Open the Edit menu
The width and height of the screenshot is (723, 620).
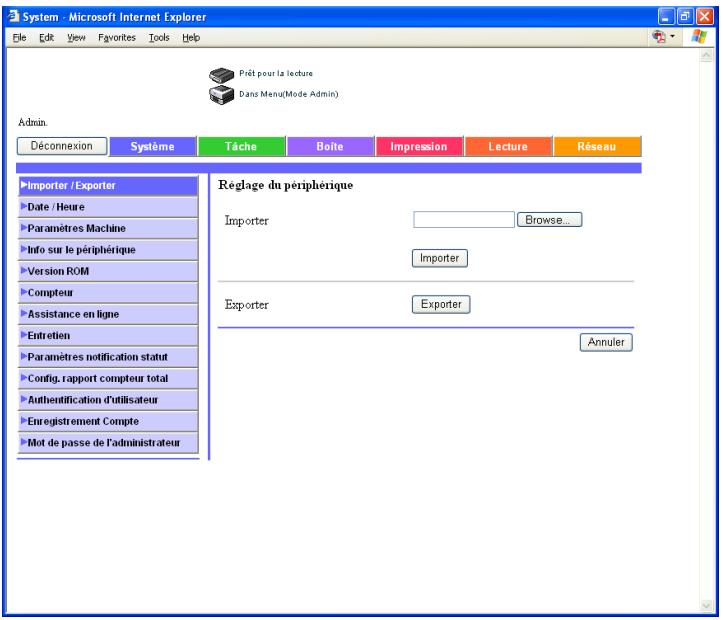tap(46, 37)
